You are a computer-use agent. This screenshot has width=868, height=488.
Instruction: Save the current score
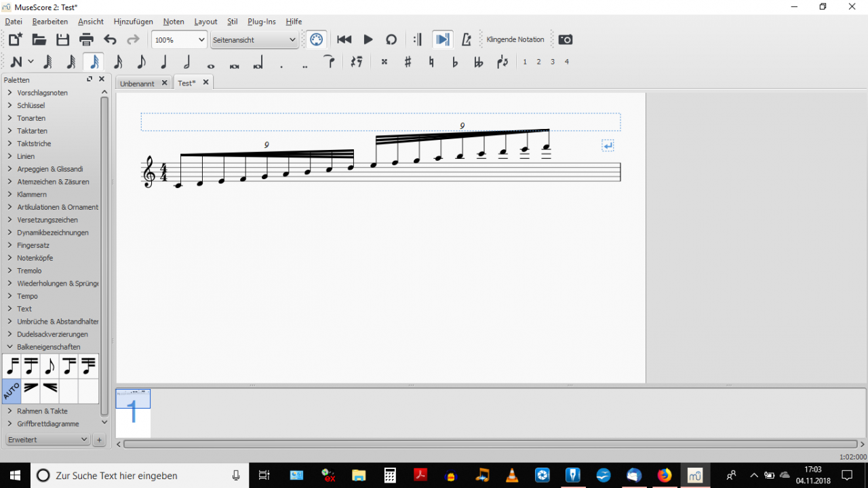(62, 39)
